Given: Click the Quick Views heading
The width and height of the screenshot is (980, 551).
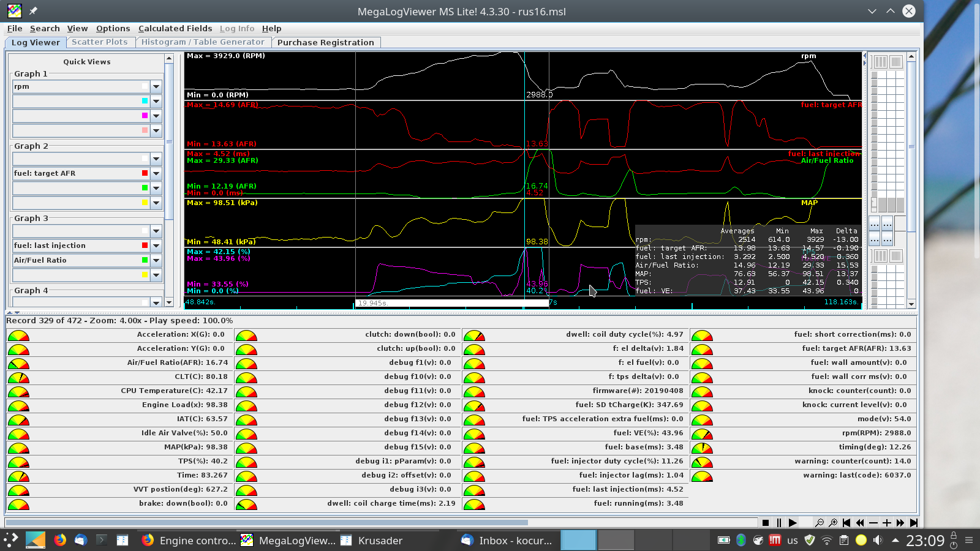Looking at the screenshot, I should pos(87,62).
